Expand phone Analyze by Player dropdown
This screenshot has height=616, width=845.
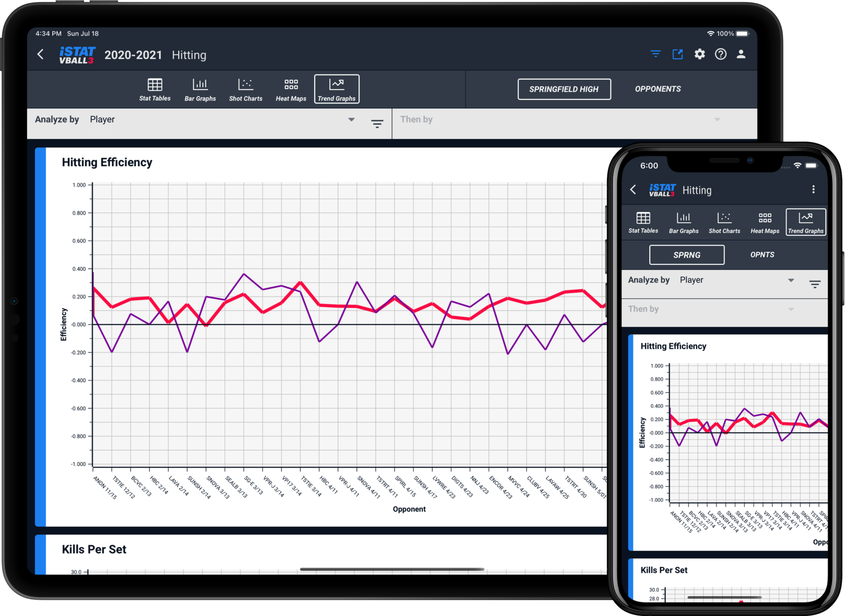click(x=791, y=280)
